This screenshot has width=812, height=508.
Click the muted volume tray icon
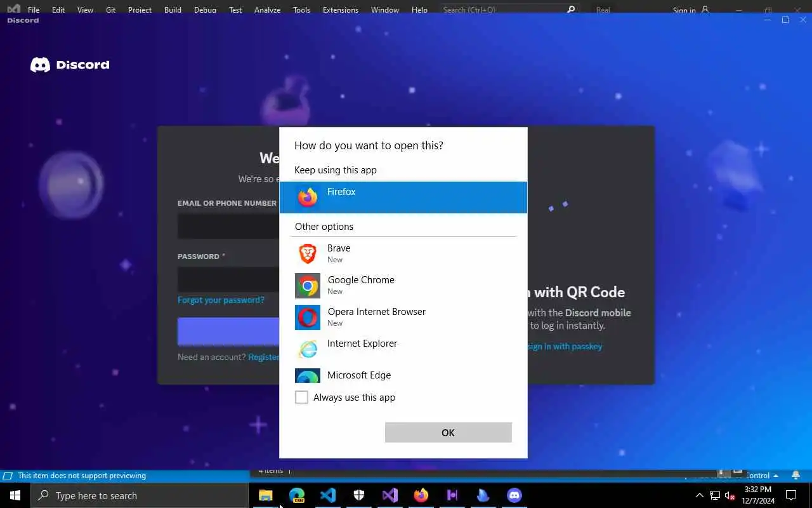point(730,495)
